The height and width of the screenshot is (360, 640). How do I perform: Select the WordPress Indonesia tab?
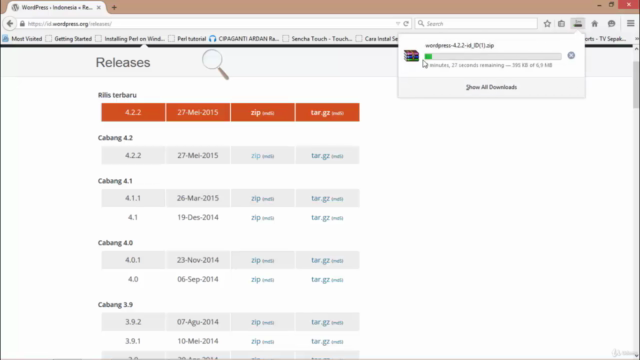(56, 7)
